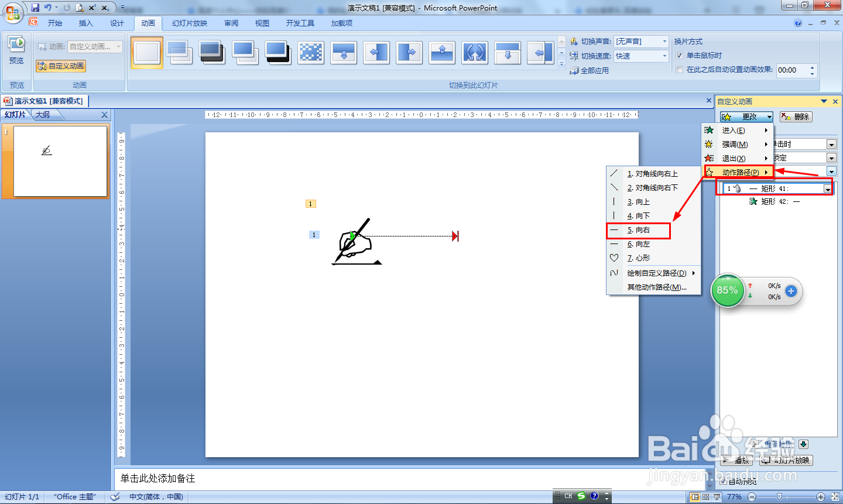Open the 幻灯片放映 ribbon tab

(x=190, y=23)
